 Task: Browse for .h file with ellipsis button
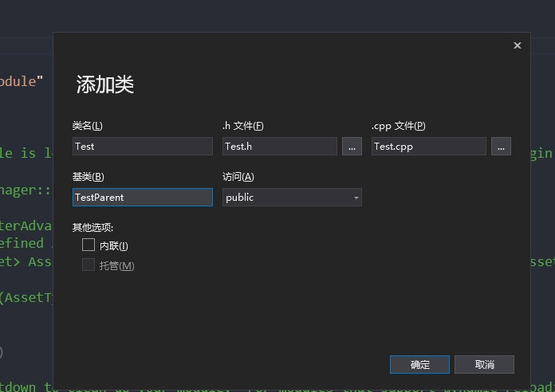pos(352,146)
